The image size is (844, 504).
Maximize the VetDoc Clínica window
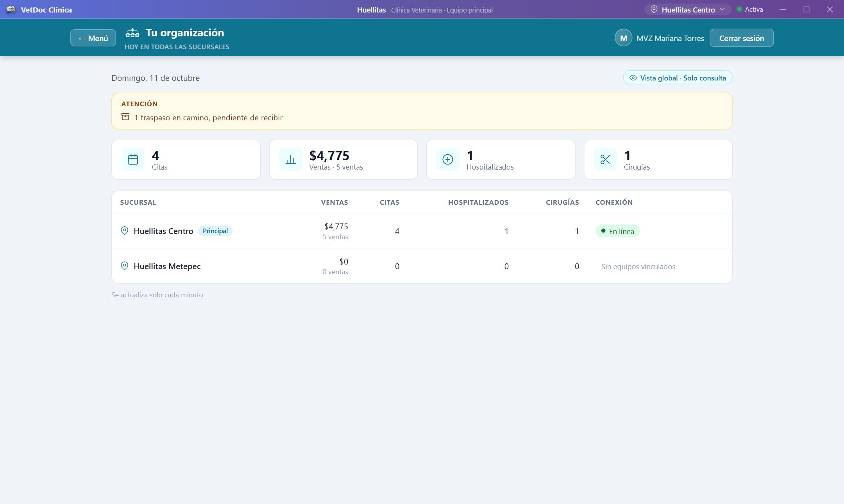point(806,9)
